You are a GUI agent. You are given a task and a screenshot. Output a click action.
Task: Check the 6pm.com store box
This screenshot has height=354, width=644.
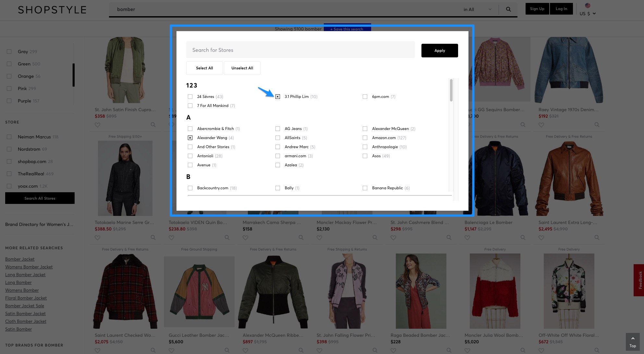(x=365, y=97)
